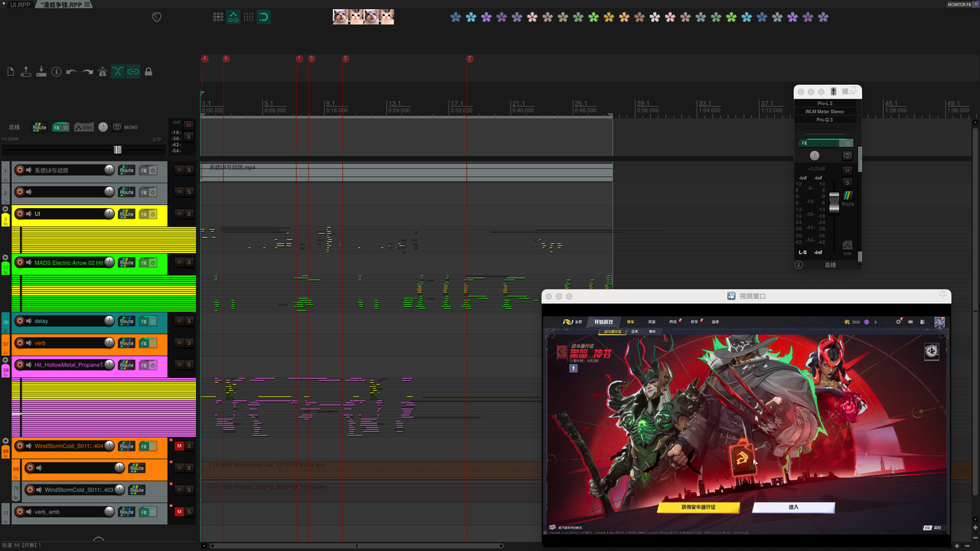
Task: Click the mixer window volume fader
Action: [834, 201]
